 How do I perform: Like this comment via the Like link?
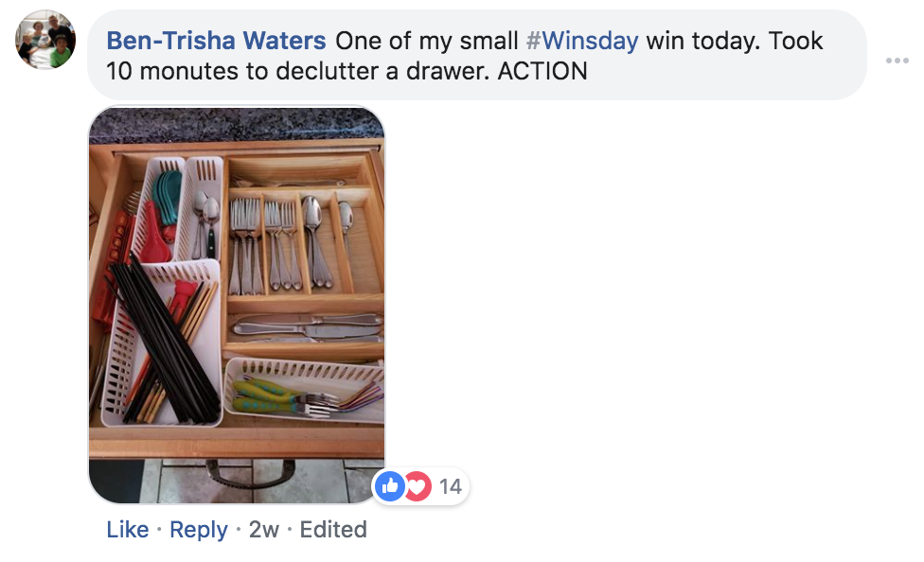127,529
